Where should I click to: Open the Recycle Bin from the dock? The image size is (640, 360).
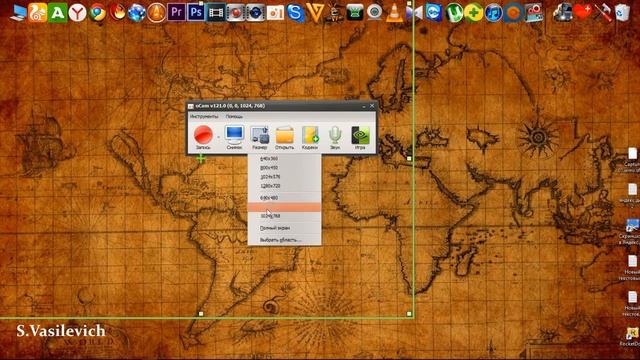622,13
